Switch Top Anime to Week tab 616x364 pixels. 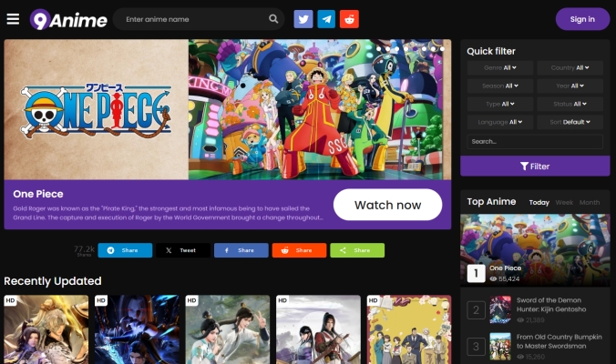[564, 202]
